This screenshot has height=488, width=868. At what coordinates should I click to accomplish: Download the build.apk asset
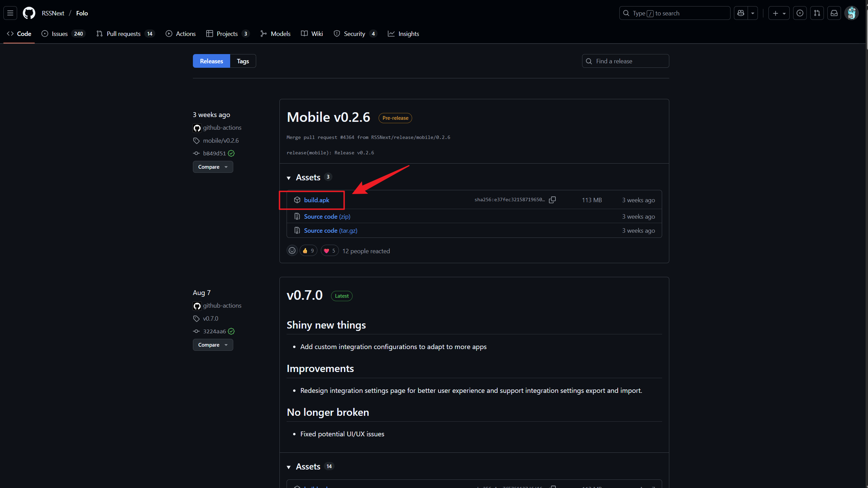[x=316, y=200]
